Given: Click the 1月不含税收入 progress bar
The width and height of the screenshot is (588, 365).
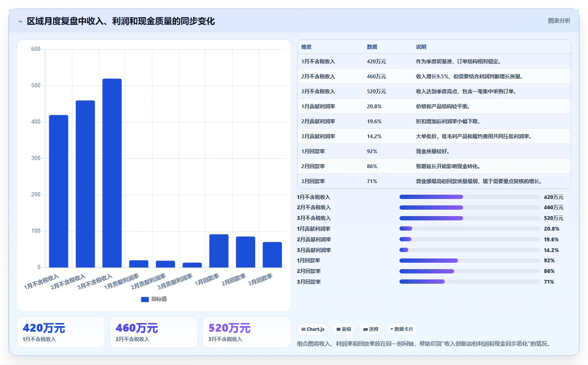Looking at the screenshot, I should (470, 197).
